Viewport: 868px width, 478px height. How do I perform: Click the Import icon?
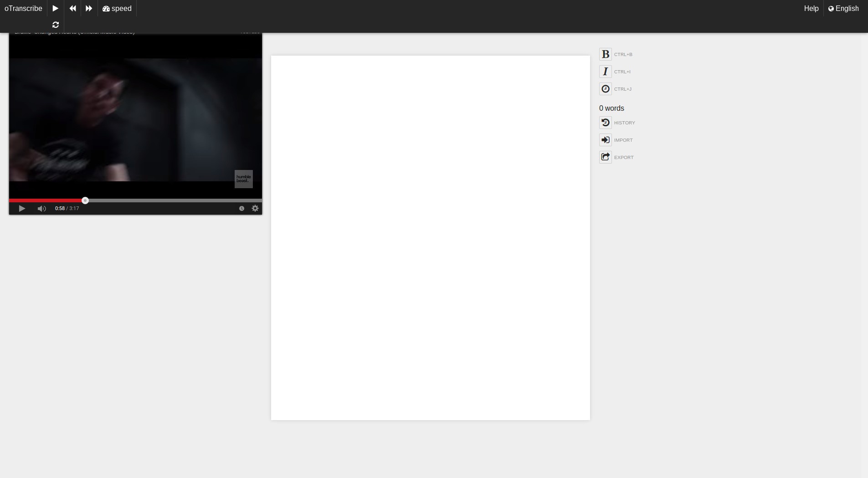coord(605,140)
